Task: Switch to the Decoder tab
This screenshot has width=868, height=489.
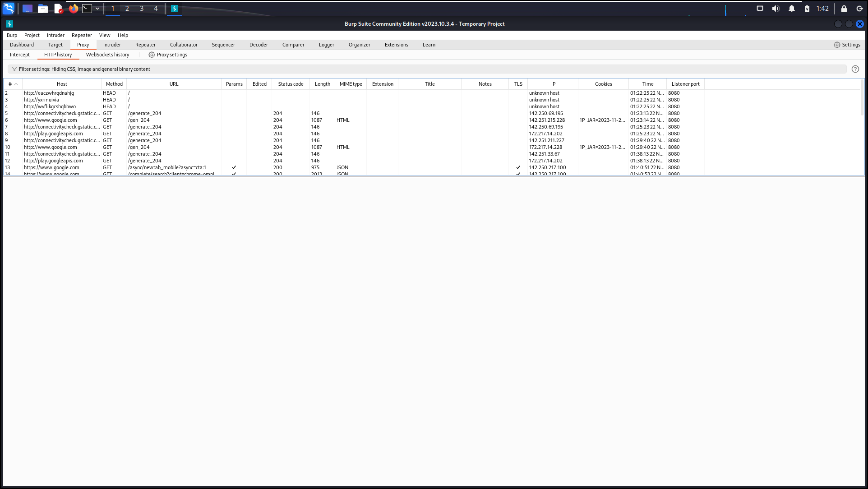Action: (259, 45)
